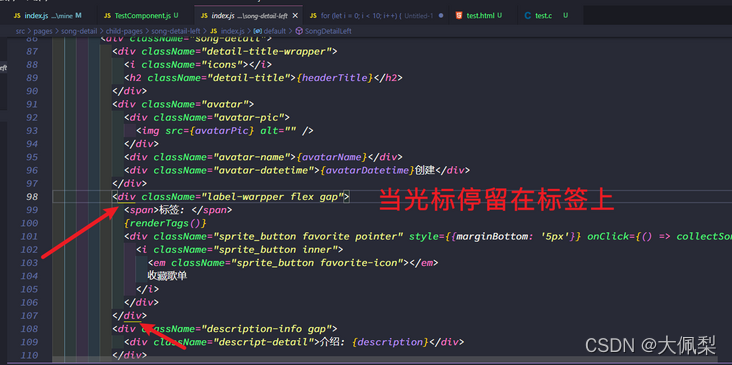Click line number 107 in the gutter
Image resolution: width=732 pixels, height=365 pixels.
[x=30, y=316]
